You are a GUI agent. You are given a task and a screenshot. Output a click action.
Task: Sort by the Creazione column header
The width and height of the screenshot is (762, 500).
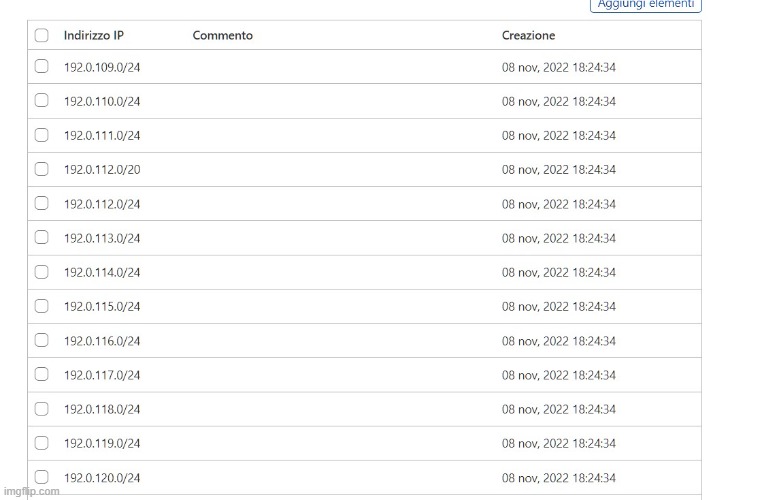click(528, 35)
